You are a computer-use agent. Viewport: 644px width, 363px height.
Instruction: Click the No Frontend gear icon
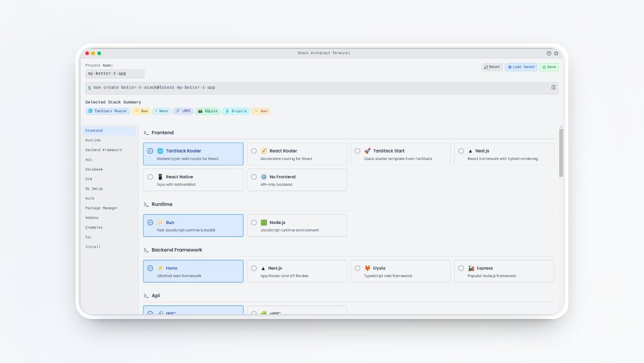pos(264,177)
